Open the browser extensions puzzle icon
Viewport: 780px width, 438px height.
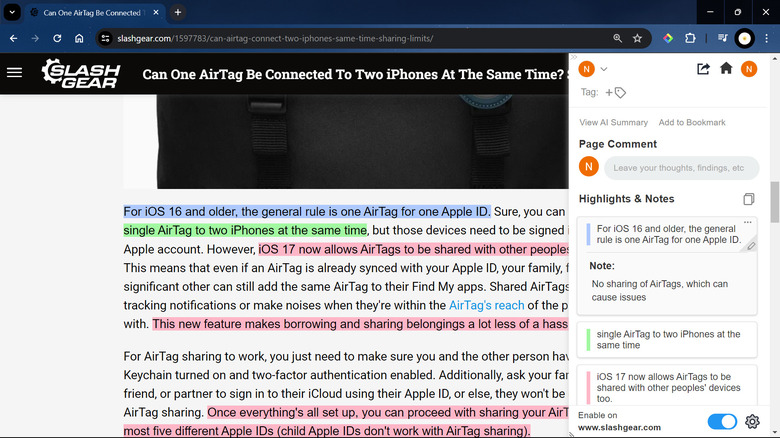pos(690,38)
